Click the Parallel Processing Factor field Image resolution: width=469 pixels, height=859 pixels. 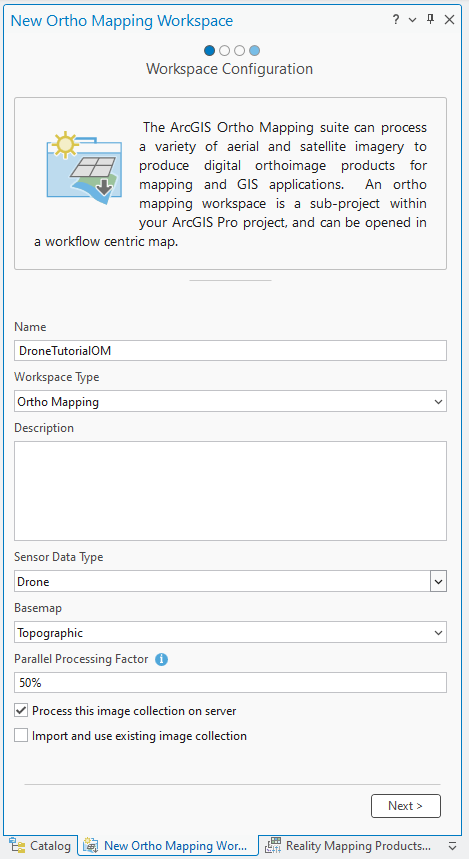230,683
